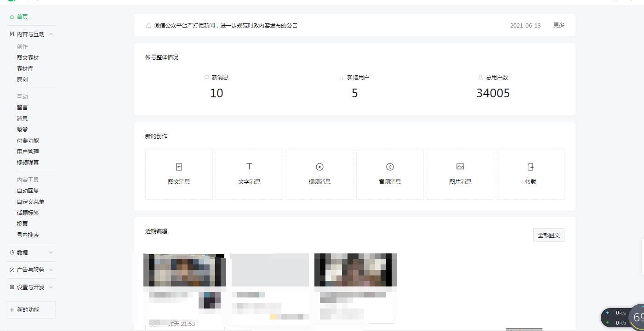
Task: Click the 新消息 speech bubble icon
Action: pyautogui.click(x=207, y=77)
